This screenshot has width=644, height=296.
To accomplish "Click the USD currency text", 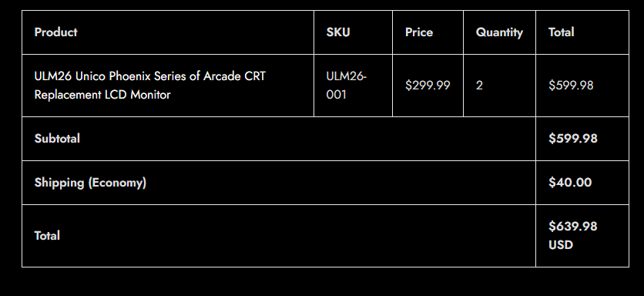I will pyautogui.click(x=561, y=245).
